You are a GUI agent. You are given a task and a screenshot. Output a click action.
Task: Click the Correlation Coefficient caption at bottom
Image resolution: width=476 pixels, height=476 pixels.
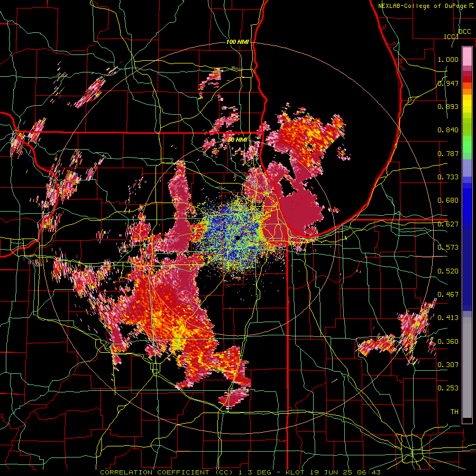(240, 472)
